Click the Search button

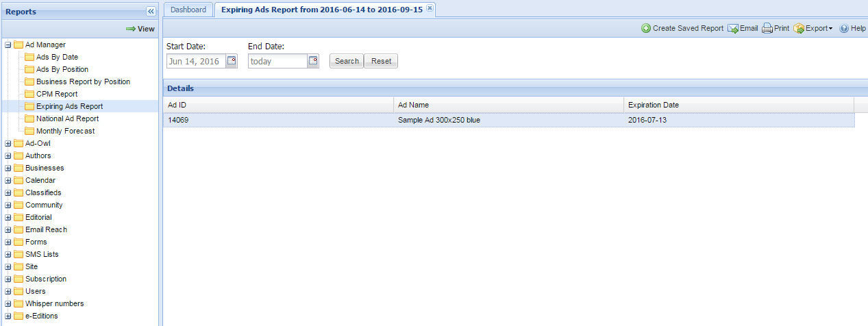[347, 61]
